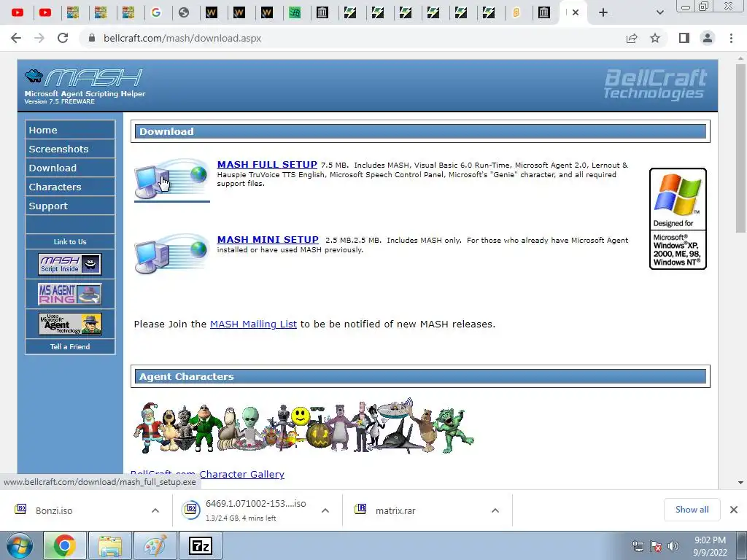The height and width of the screenshot is (560, 747).
Task: Click the page scrollbar down arrow
Action: click(x=740, y=483)
